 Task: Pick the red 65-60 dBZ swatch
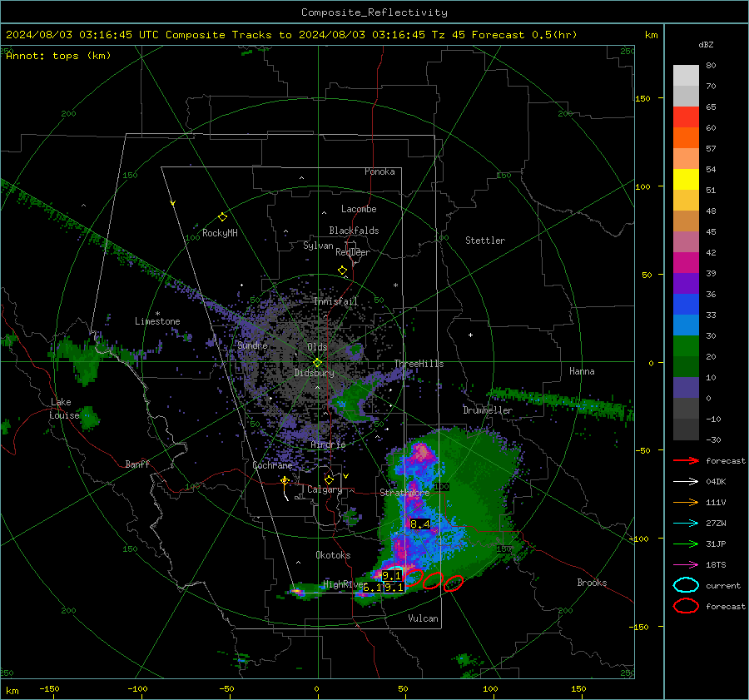coord(686,117)
